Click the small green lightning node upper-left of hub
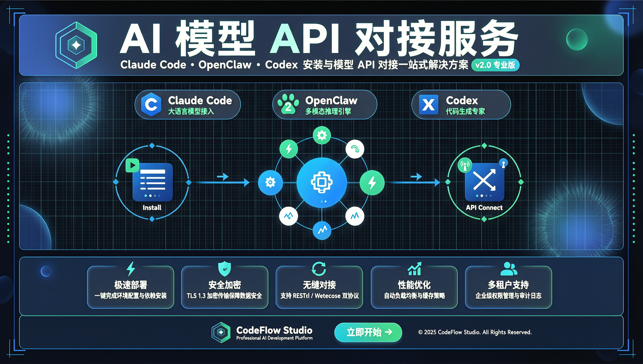This screenshot has height=364, width=643. 289,149
